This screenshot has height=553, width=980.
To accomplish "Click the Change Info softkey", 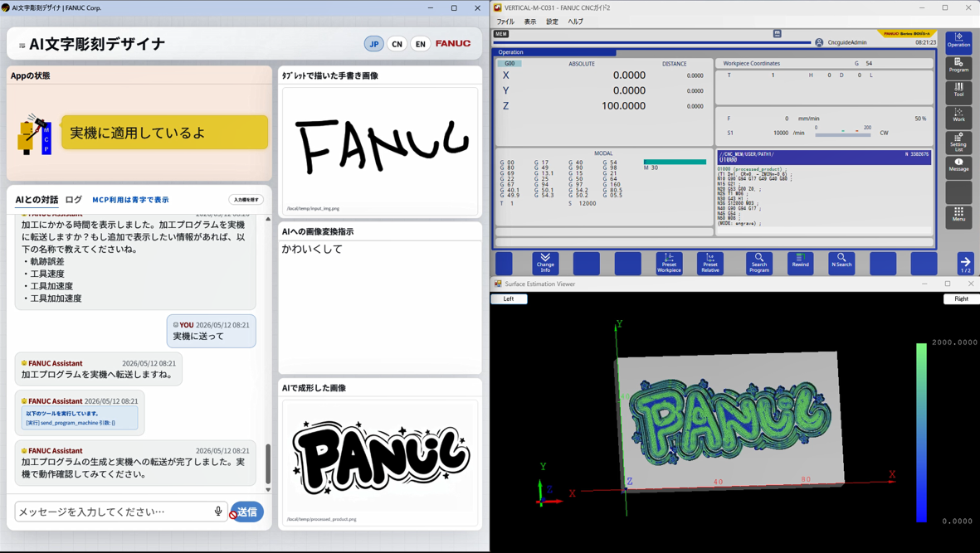I will [x=545, y=264].
